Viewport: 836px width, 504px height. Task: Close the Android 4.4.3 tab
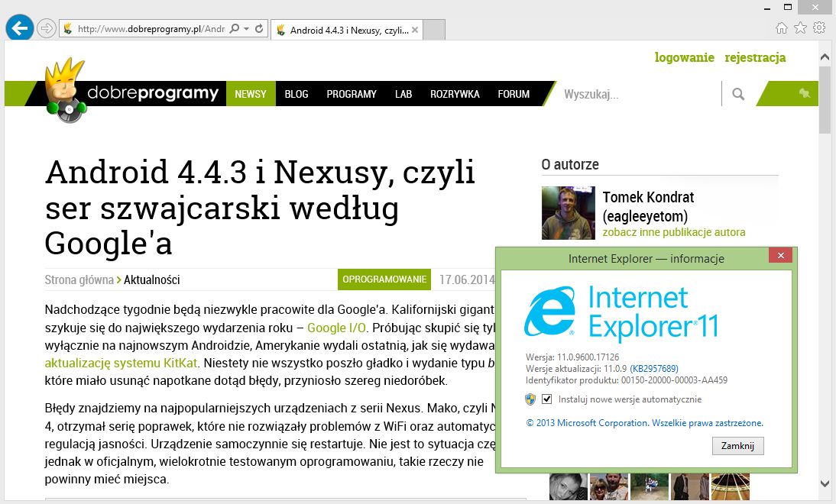coord(415,30)
